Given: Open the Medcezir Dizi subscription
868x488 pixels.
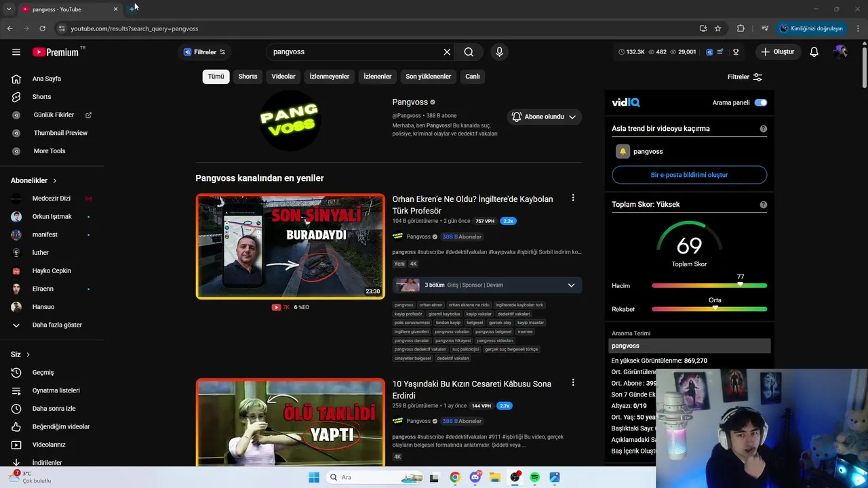Looking at the screenshot, I should pyautogui.click(x=52, y=199).
